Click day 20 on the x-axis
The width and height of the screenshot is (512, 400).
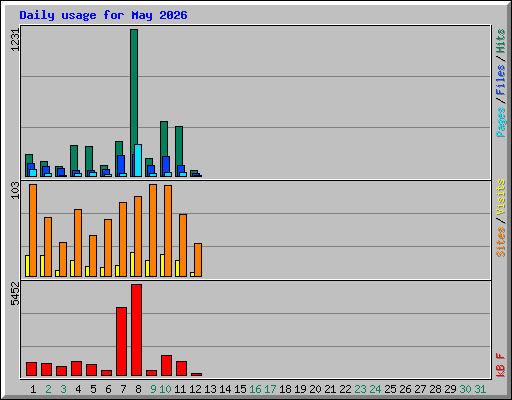click(315, 389)
